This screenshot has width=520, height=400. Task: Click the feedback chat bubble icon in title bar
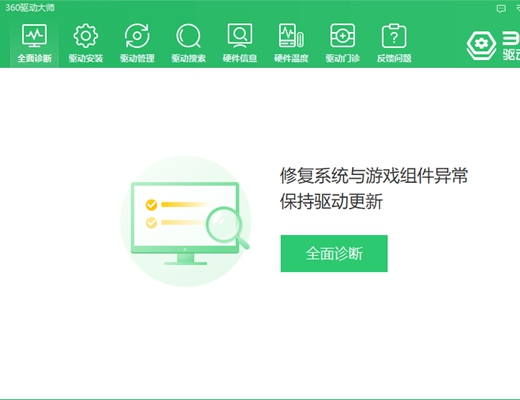501,8
